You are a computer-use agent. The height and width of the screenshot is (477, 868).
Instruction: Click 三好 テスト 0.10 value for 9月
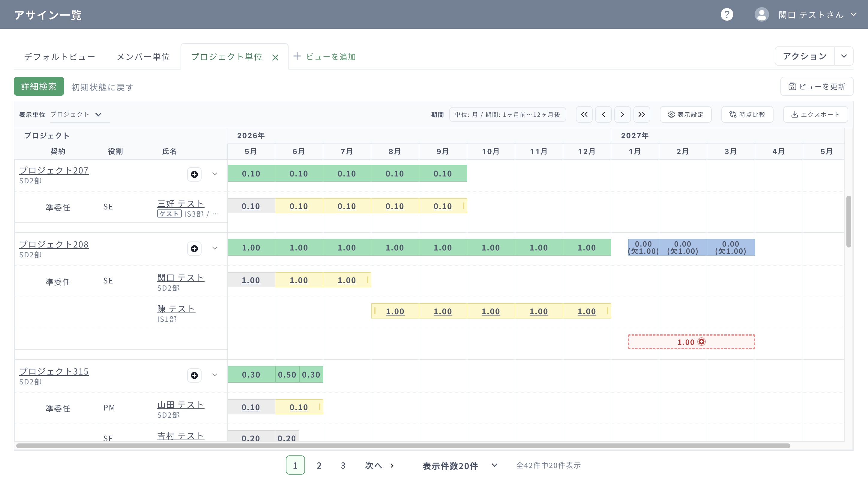tap(442, 206)
